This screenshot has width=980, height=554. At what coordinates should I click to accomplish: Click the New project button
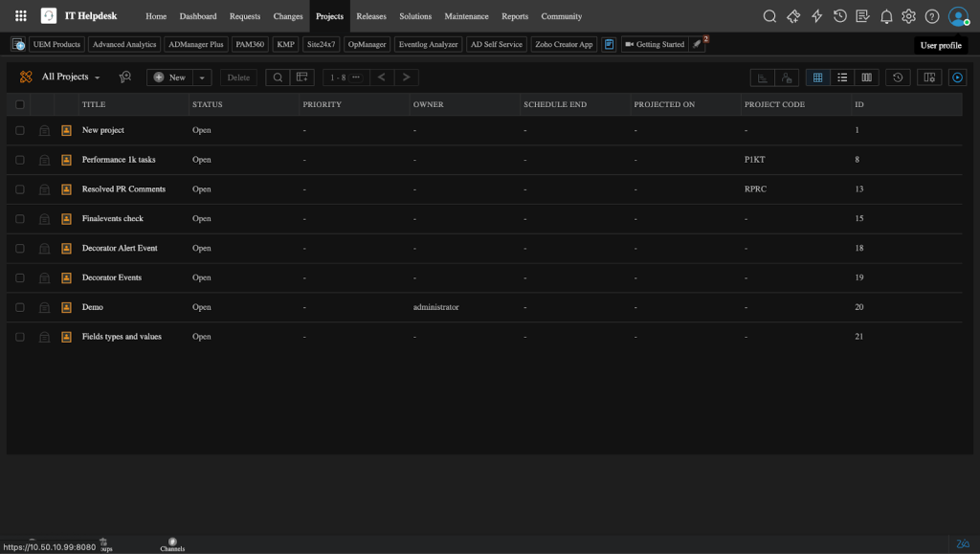click(169, 78)
